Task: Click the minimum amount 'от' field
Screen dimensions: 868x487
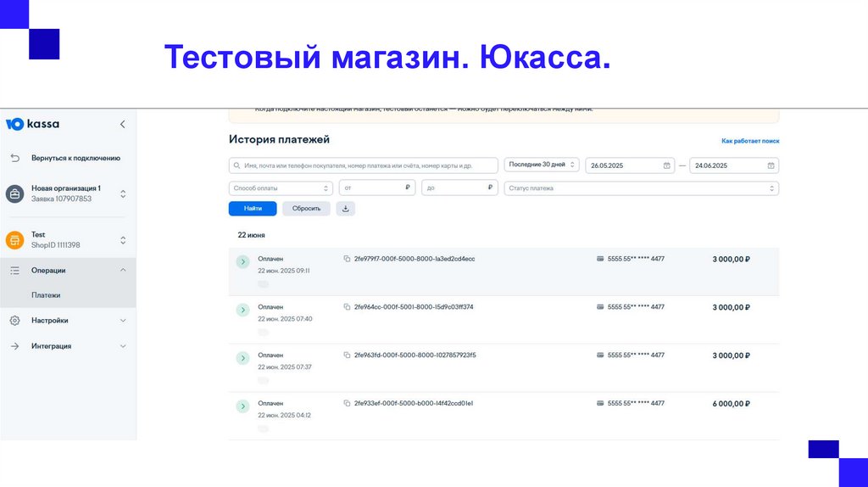Action: 377,188
